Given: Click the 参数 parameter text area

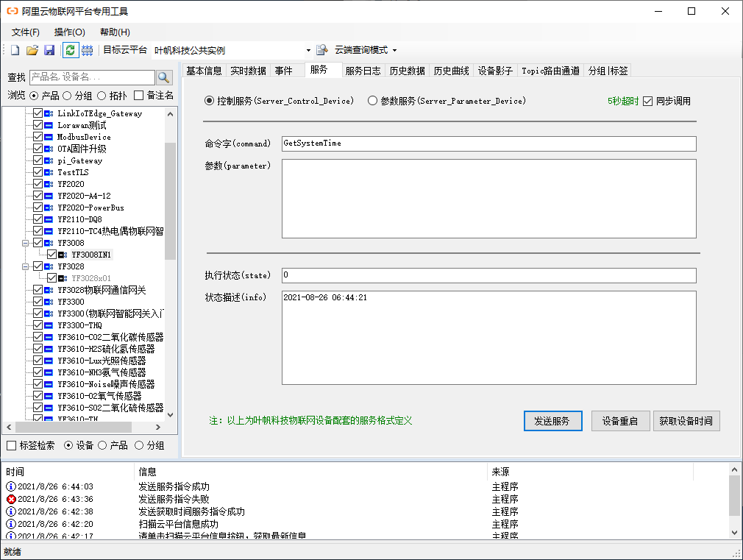Looking at the screenshot, I should click(x=489, y=199).
